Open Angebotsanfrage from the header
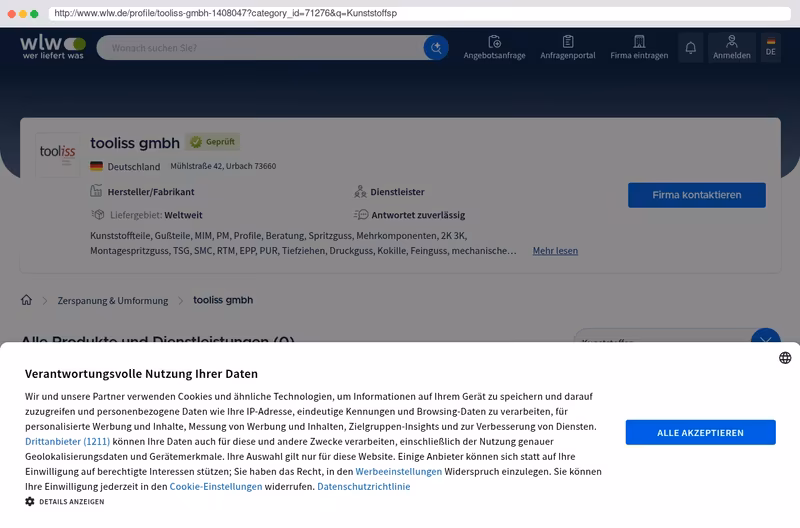800x528 pixels. coord(494,47)
